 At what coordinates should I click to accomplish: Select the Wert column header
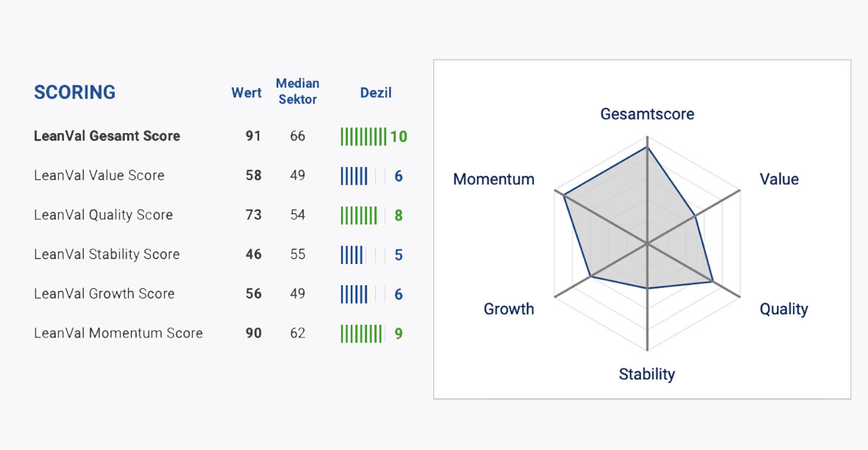(246, 93)
